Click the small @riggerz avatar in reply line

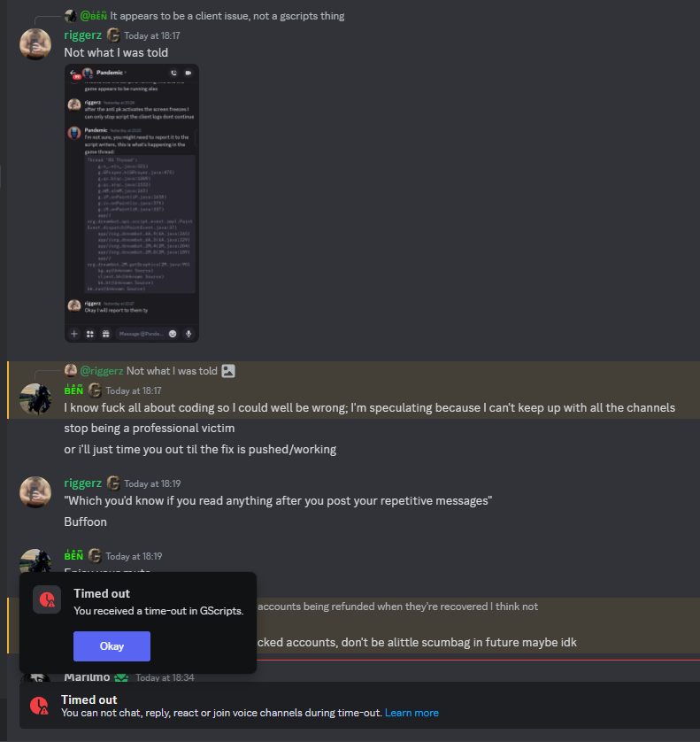tap(71, 370)
